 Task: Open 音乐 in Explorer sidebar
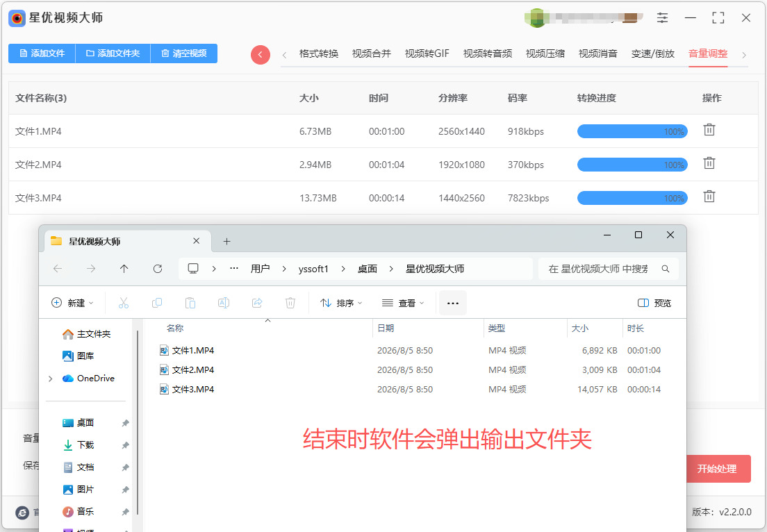[x=79, y=511]
